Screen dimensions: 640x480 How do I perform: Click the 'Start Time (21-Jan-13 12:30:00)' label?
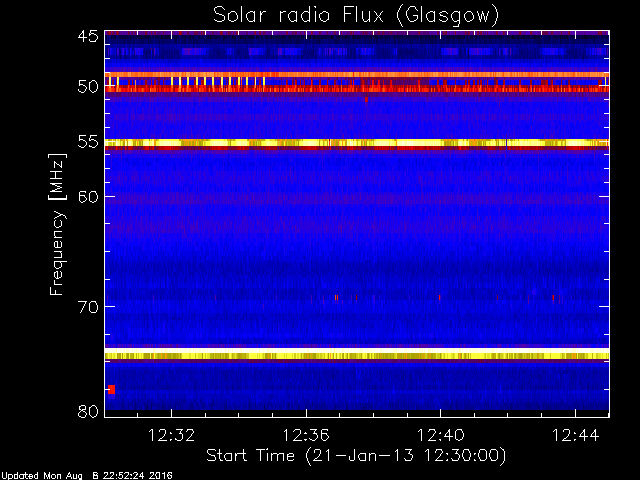(356, 456)
